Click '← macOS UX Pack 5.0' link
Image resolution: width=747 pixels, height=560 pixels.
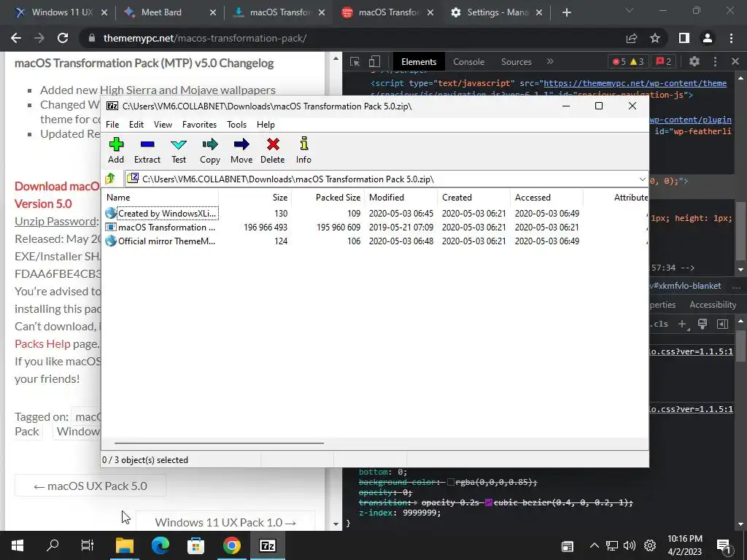tap(90, 486)
